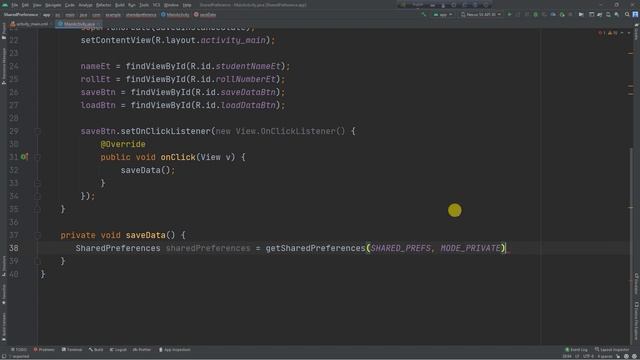Click the '4 spaces' indent status entry
This screenshot has width=640, height=360.
pyautogui.click(x=604, y=357)
